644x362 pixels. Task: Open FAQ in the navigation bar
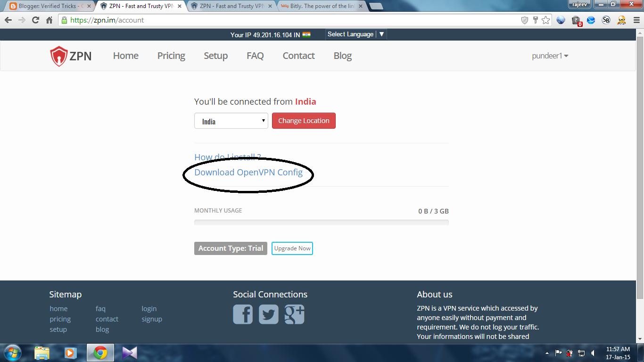[255, 56]
